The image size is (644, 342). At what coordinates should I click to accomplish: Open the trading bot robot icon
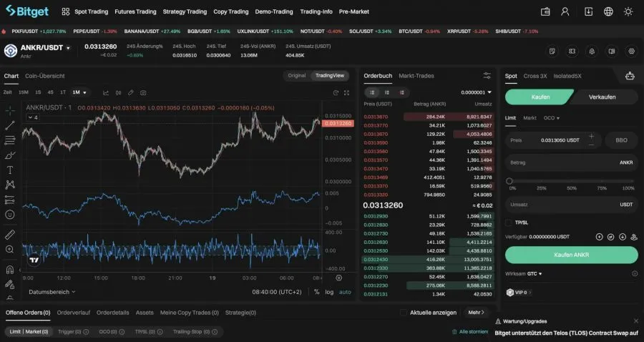(x=630, y=76)
